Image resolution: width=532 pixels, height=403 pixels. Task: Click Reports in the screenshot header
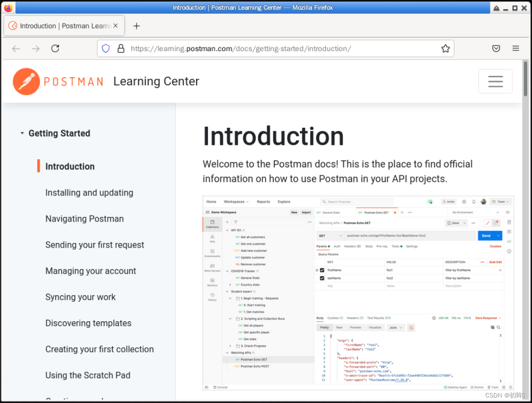coord(263,201)
